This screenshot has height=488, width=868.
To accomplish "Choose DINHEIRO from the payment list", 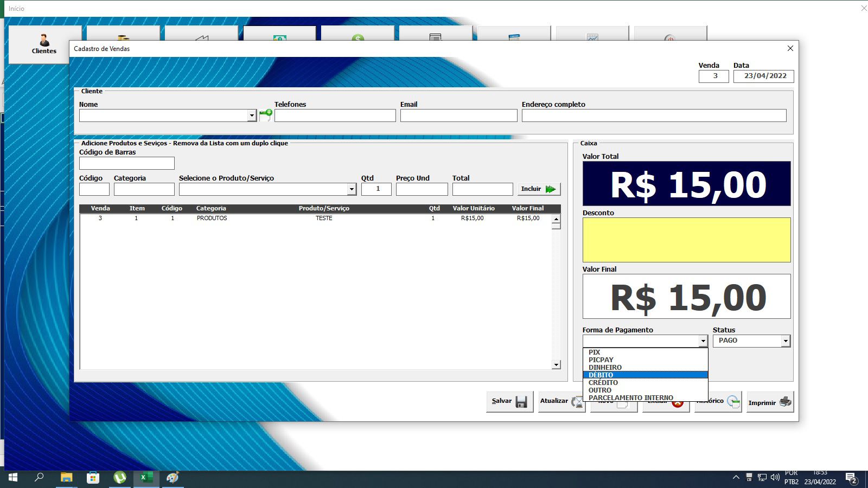I will (605, 368).
